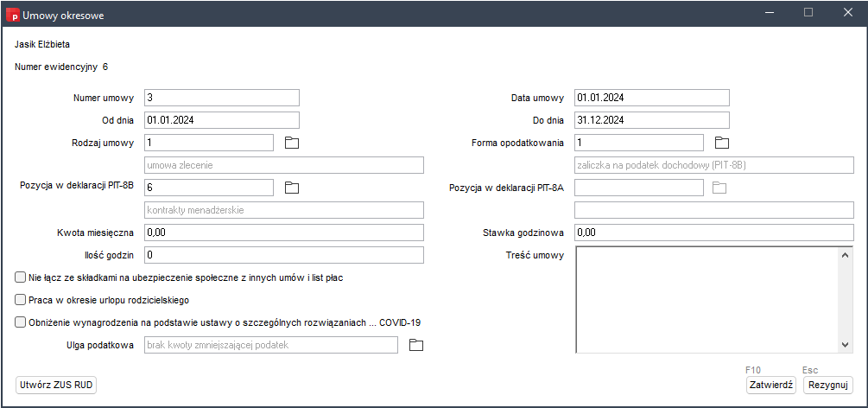Open folder picker for Rodzaj umowy
The height and width of the screenshot is (408, 868).
(x=292, y=143)
